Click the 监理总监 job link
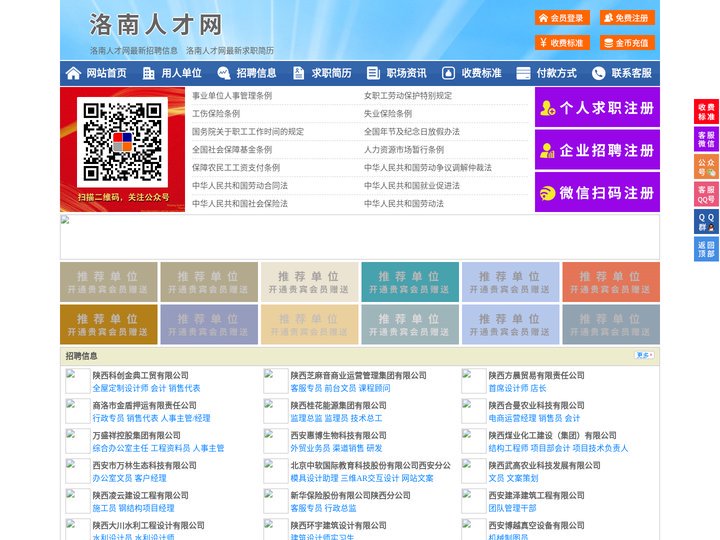 [306, 418]
